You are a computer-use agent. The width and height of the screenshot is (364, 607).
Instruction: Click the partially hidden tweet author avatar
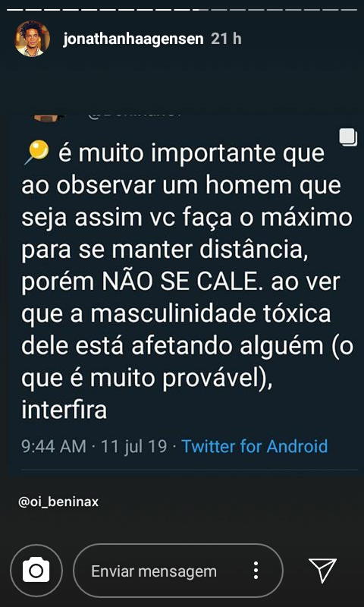[48, 118]
